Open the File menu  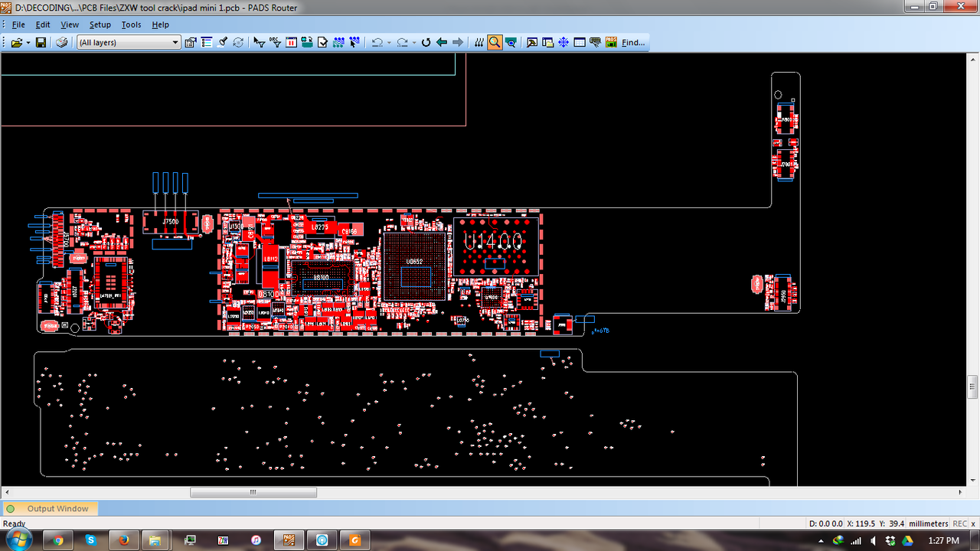tap(18, 24)
